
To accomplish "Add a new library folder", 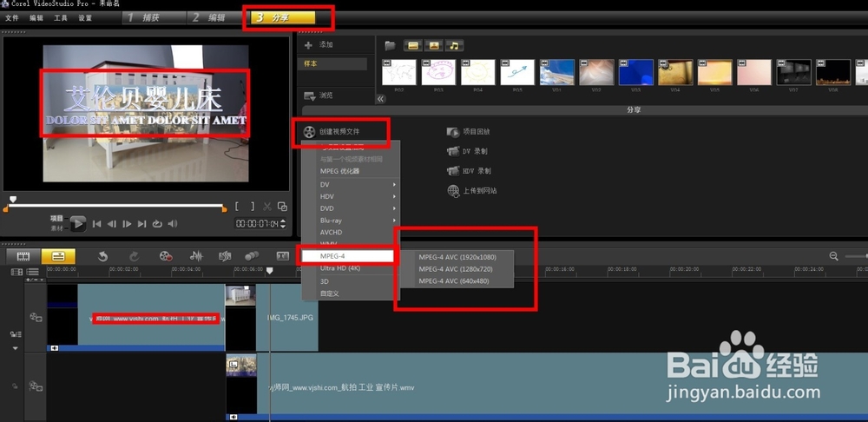I will point(319,45).
